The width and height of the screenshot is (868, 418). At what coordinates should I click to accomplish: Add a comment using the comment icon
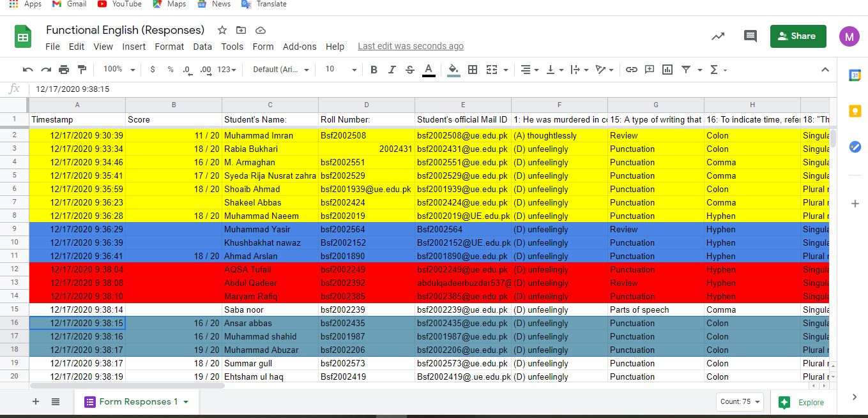tap(649, 69)
